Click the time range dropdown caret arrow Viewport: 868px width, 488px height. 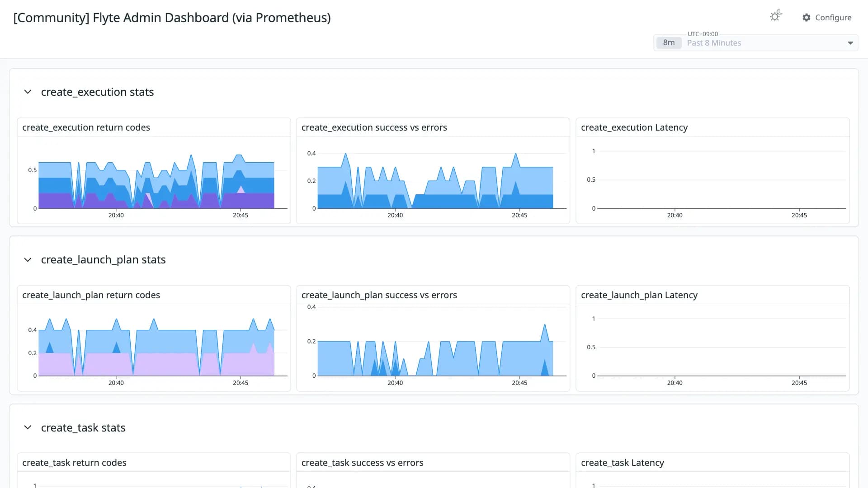(850, 43)
